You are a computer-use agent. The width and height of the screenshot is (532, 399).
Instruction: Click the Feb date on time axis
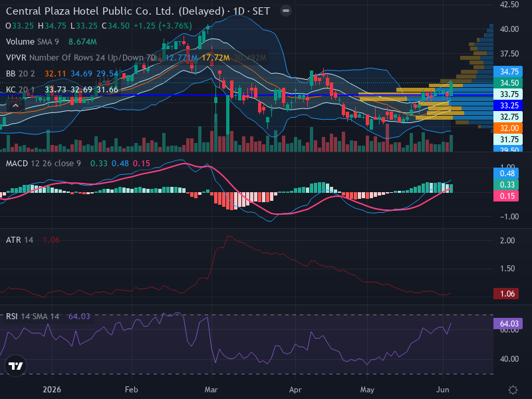tap(131, 390)
